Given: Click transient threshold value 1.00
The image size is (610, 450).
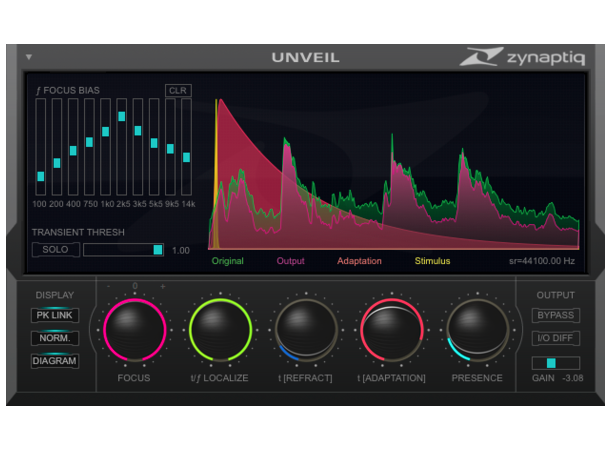Looking at the screenshot, I should 181,250.
